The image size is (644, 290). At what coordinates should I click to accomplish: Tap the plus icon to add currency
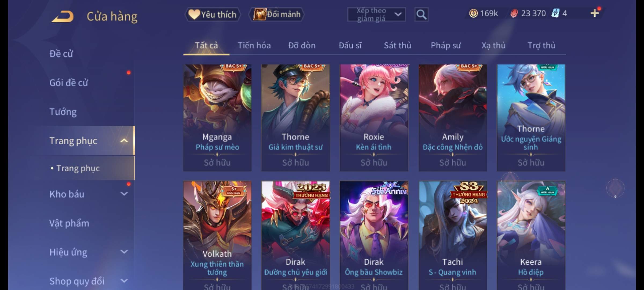pyautogui.click(x=595, y=13)
